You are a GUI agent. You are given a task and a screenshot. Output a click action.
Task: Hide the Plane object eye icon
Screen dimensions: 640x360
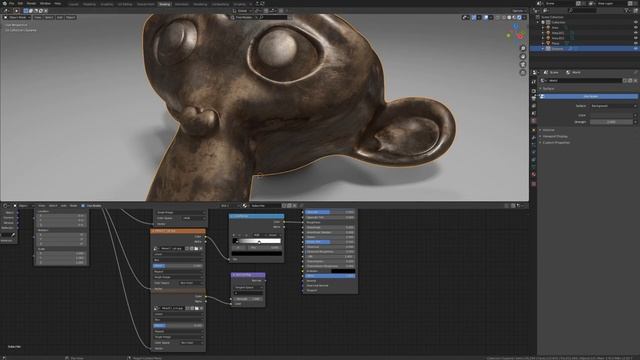pyautogui.click(x=636, y=43)
